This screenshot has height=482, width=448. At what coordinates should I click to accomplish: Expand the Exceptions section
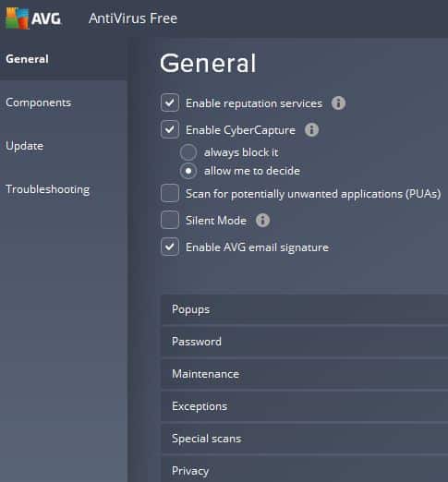pyautogui.click(x=305, y=406)
